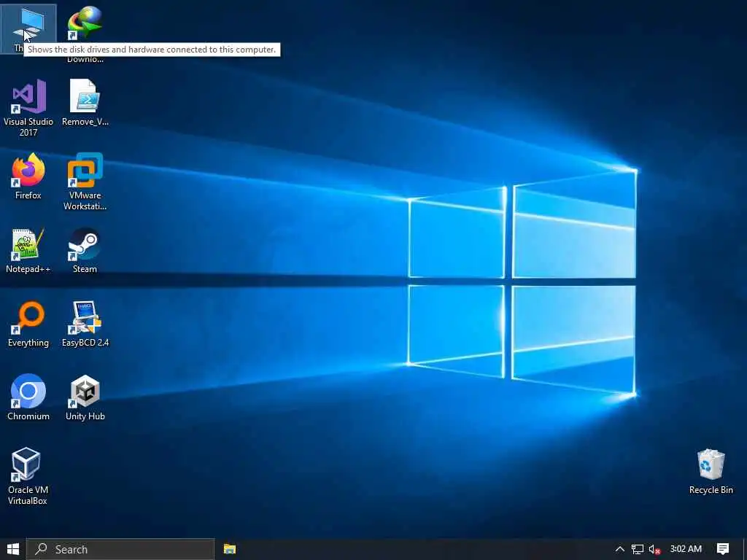Click the muted volume tray icon
The image size is (747, 560).
pos(654,549)
